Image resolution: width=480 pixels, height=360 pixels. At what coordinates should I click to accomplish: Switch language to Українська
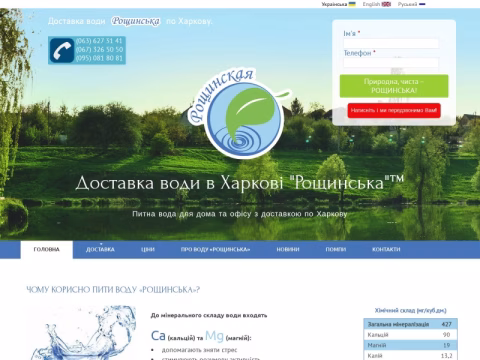click(x=334, y=4)
